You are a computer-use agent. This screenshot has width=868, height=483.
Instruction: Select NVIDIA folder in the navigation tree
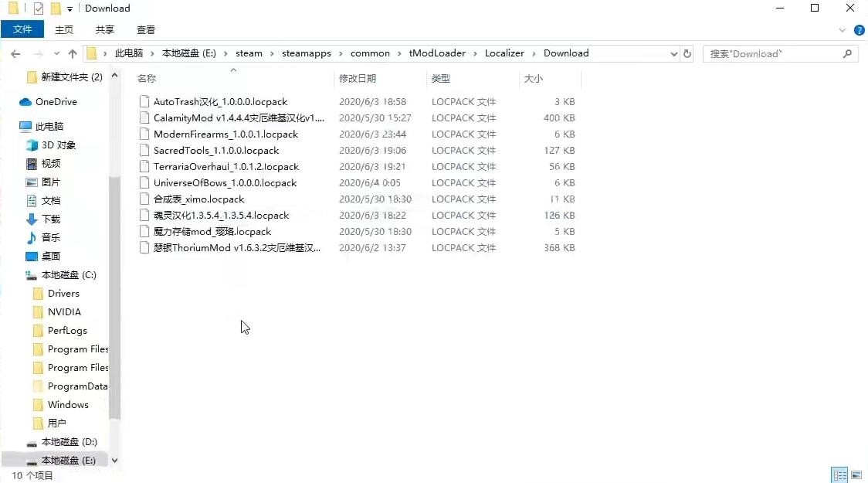click(64, 312)
